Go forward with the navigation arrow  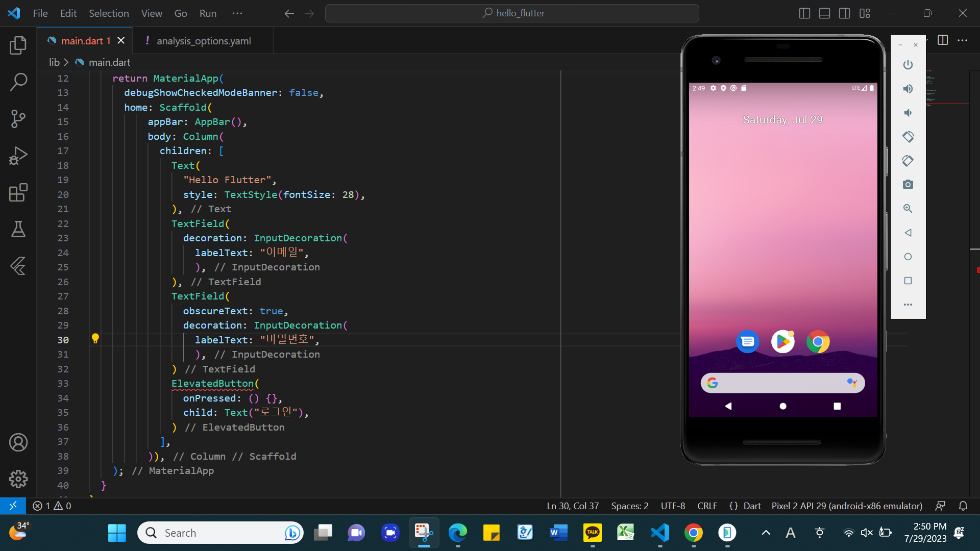[309, 13]
